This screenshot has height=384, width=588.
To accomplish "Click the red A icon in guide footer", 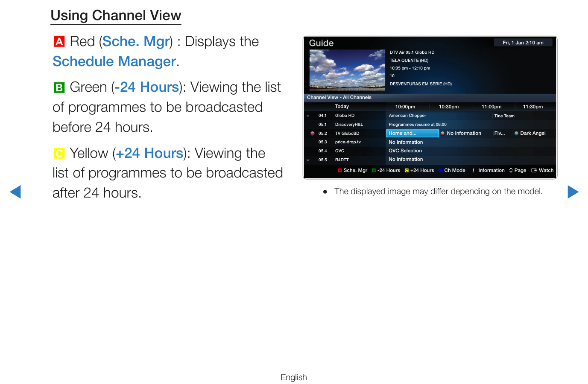I will [340, 170].
